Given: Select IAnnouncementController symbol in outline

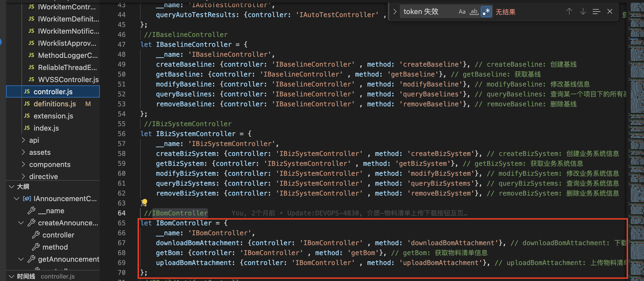Looking at the screenshot, I should point(65,199).
